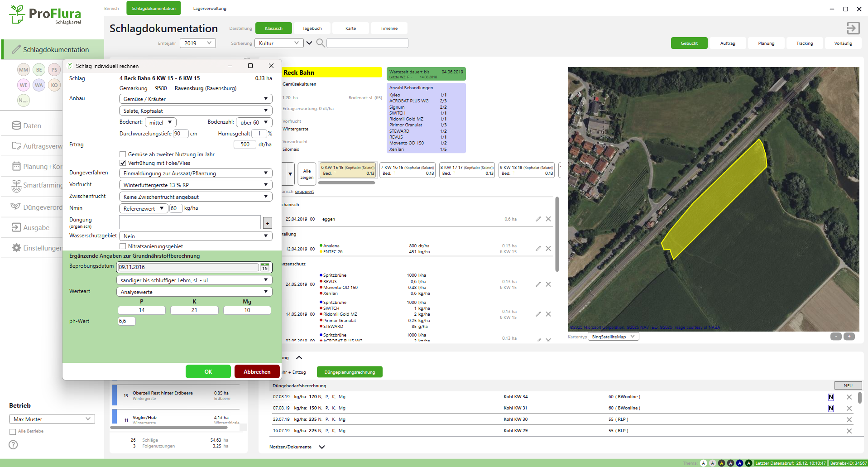Open help question mark icon
The image size is (868, 467).
14,445
